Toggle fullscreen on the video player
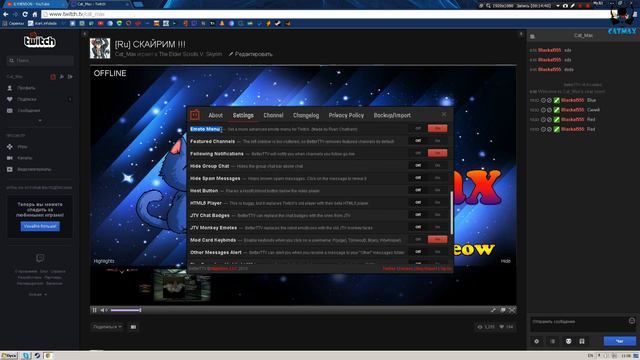 tap(512, 310)
